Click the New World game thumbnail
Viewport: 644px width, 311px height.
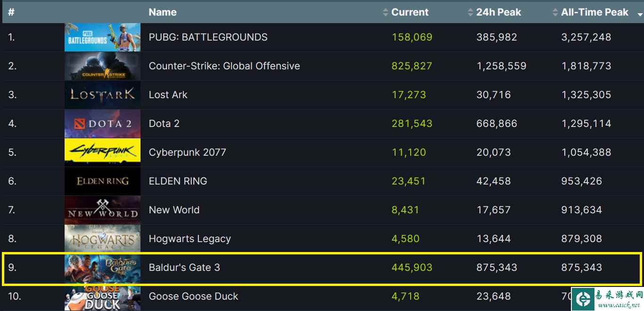(102, 210)
